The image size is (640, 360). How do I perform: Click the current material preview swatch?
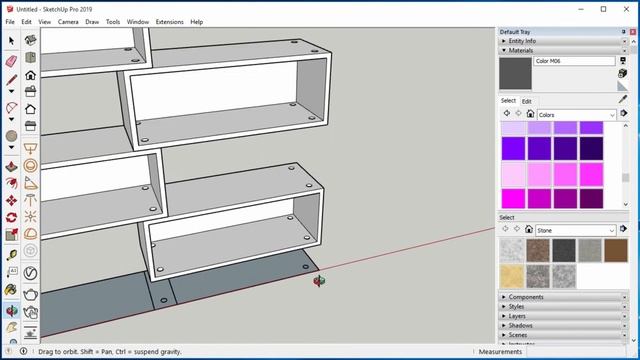[515, 73]
